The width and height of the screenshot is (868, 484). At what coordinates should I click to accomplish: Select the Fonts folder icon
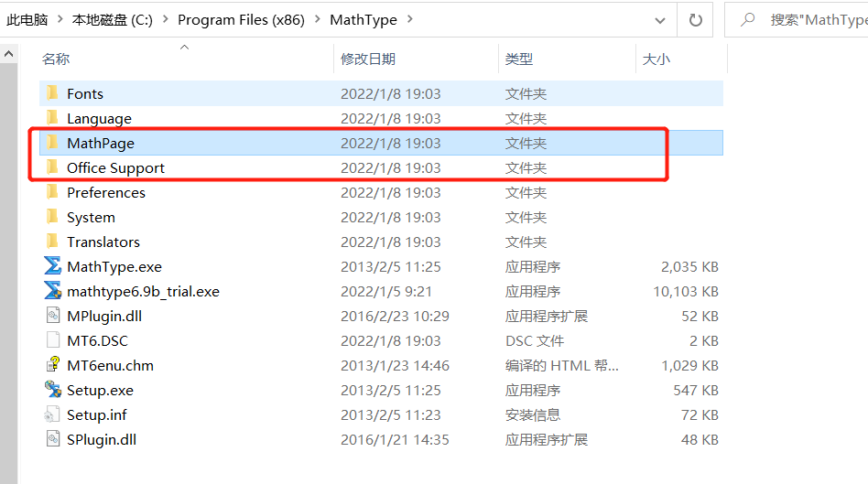tap(52, 93)
